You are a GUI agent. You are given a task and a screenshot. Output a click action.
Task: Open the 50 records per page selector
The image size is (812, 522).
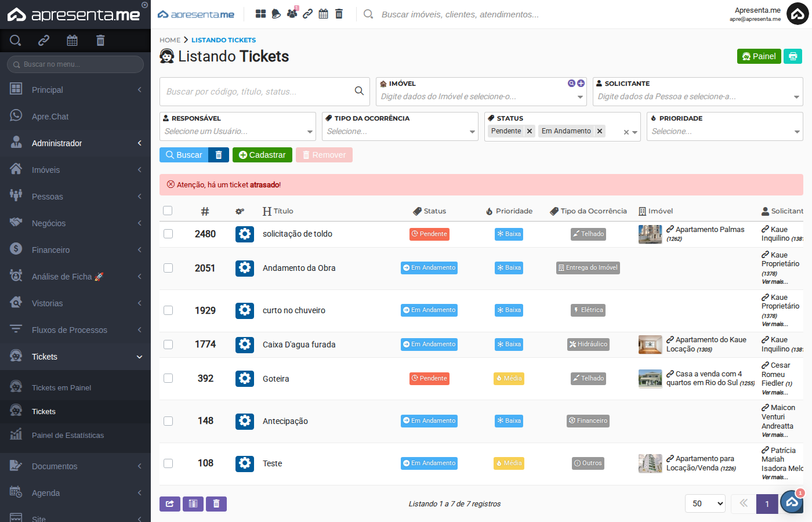point(705,503)
